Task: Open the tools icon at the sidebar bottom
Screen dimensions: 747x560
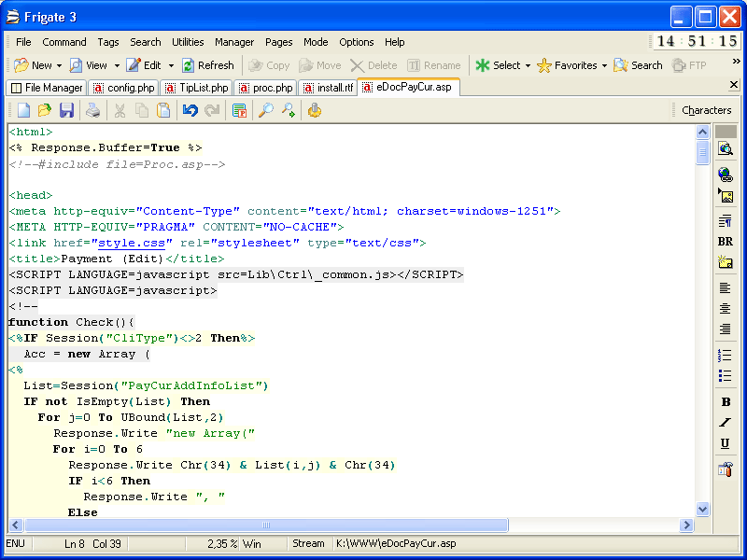Action: pyautogui.click(x=726, y=469)
